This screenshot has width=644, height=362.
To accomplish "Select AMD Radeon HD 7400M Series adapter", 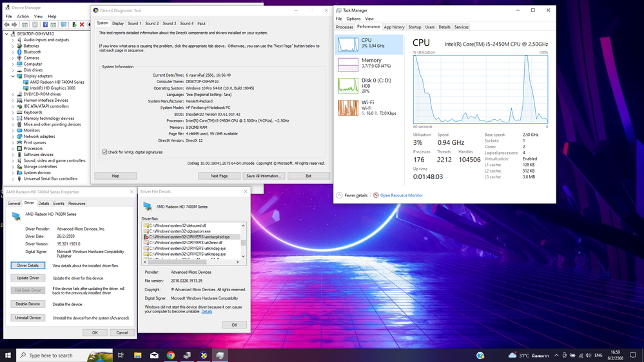I will tap(57, 82).
